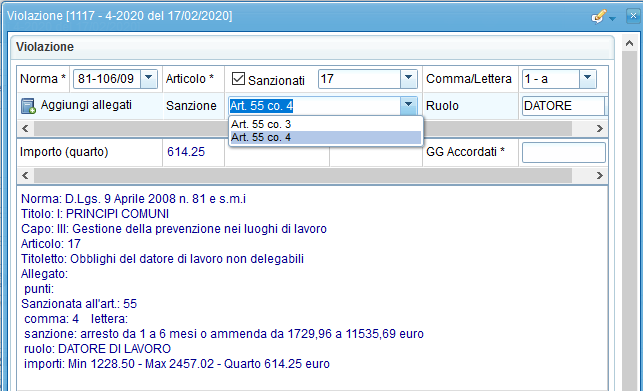Click the comma: 4 lettera line
The image size is (643, 391).
coord(76,319)
